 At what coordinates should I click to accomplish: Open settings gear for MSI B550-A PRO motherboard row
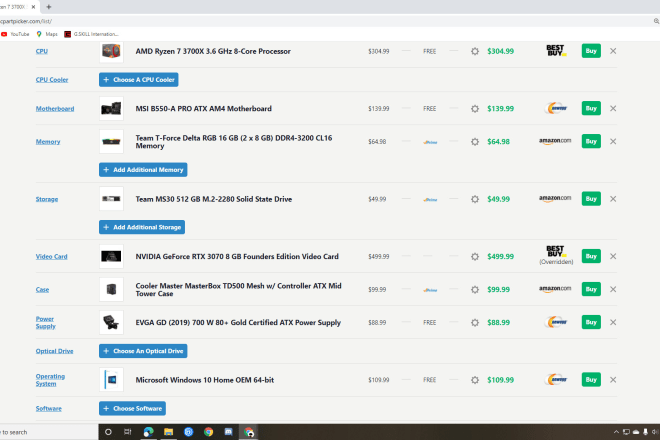click(x=475, y=109)
